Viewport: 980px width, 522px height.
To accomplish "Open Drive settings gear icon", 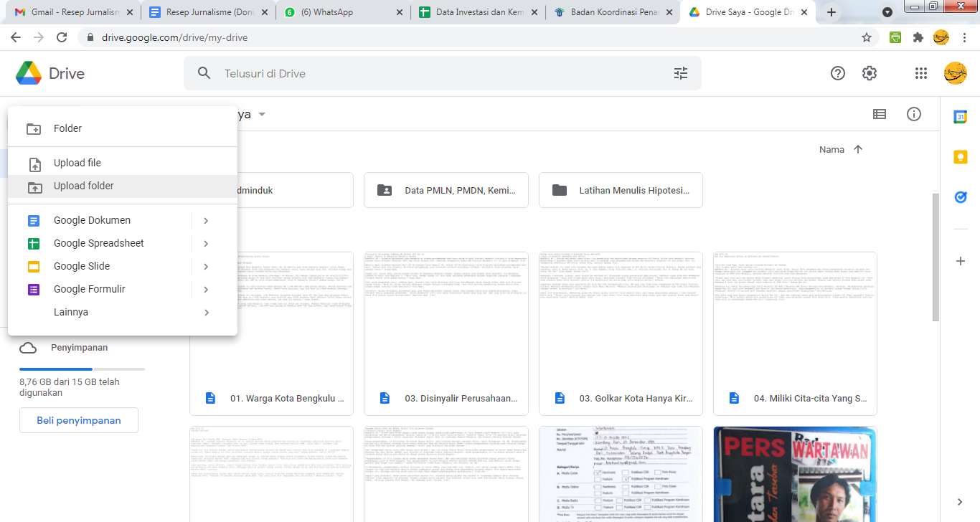I will click(870, 73).
